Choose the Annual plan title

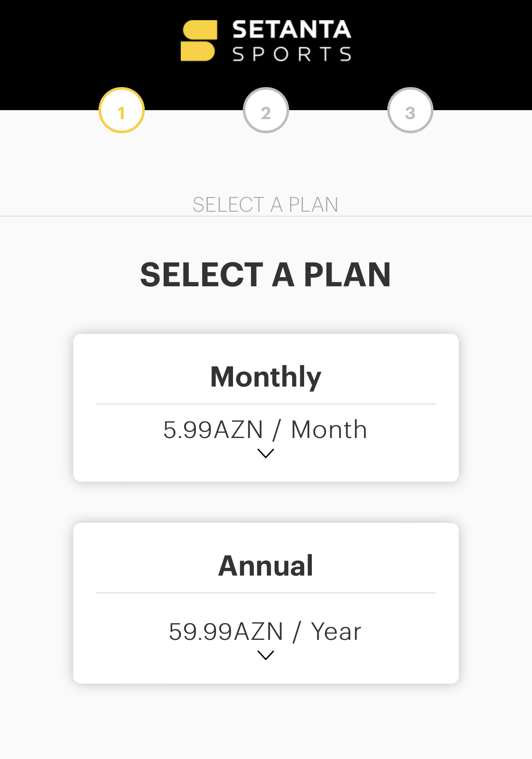pyautogui.click(x=266, y=566)
